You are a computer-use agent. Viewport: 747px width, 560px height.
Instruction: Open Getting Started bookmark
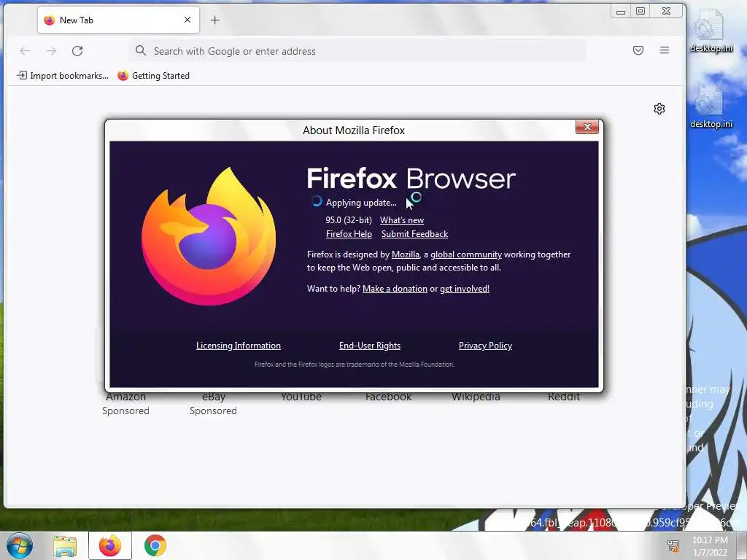coord(154,76)
